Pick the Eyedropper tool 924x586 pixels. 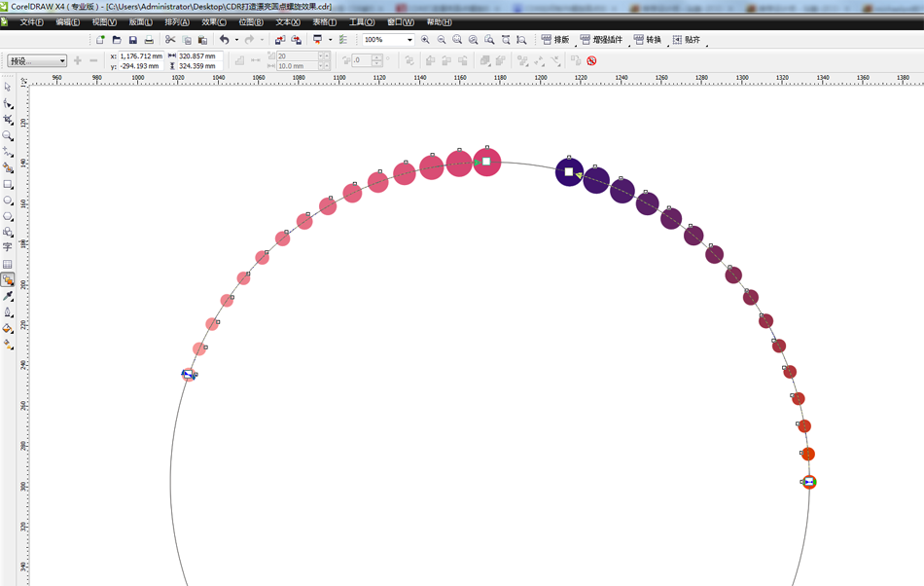tap(8, 296)
